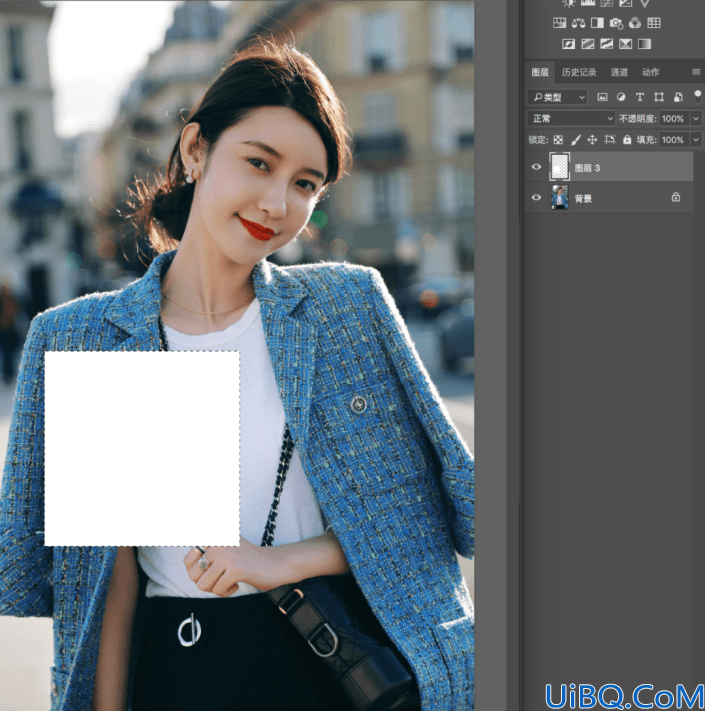Click the 不透明度 100% value field
Viewport: 705px width, 711px height.
[674, 119]
